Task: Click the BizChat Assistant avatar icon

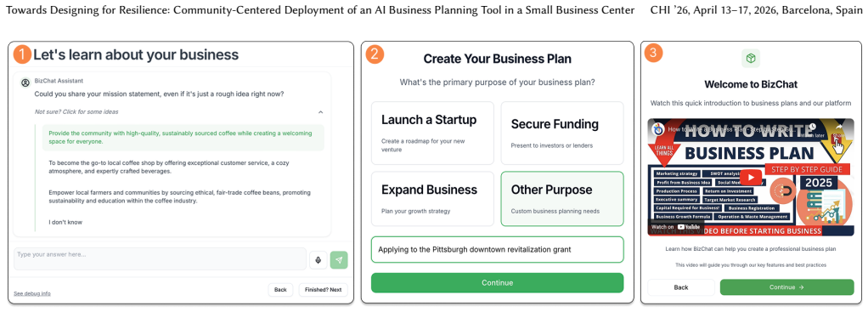Action: pos(25,82)
